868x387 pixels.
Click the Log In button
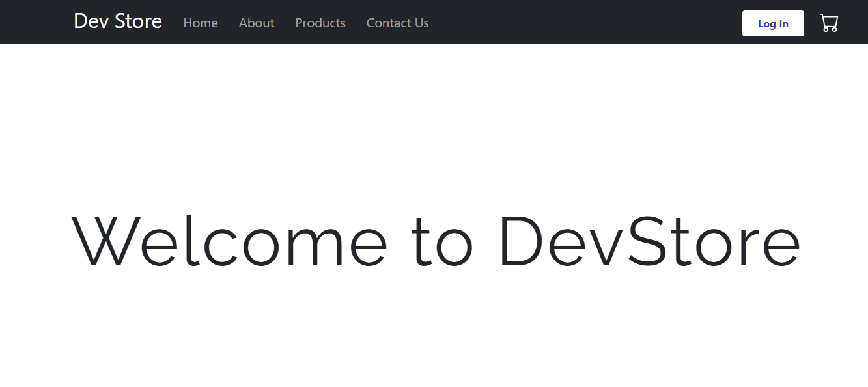tap(773, 23)
